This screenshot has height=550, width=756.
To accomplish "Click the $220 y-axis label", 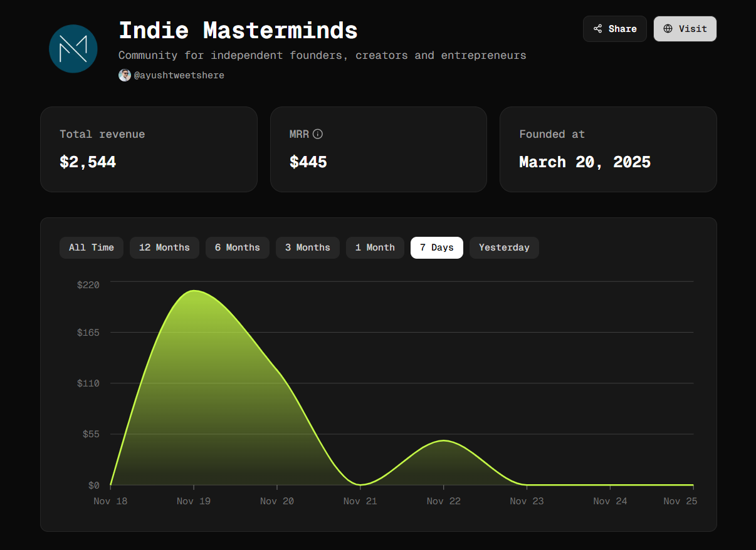I will coord(88,285).
